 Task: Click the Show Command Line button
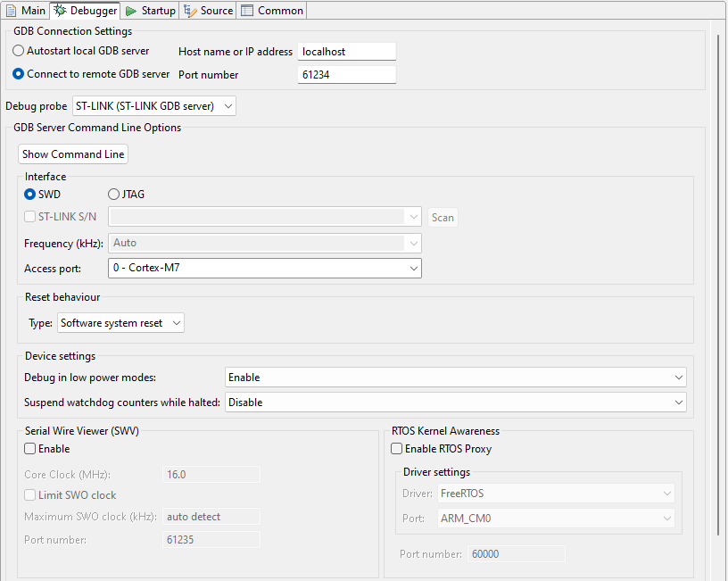72,154
